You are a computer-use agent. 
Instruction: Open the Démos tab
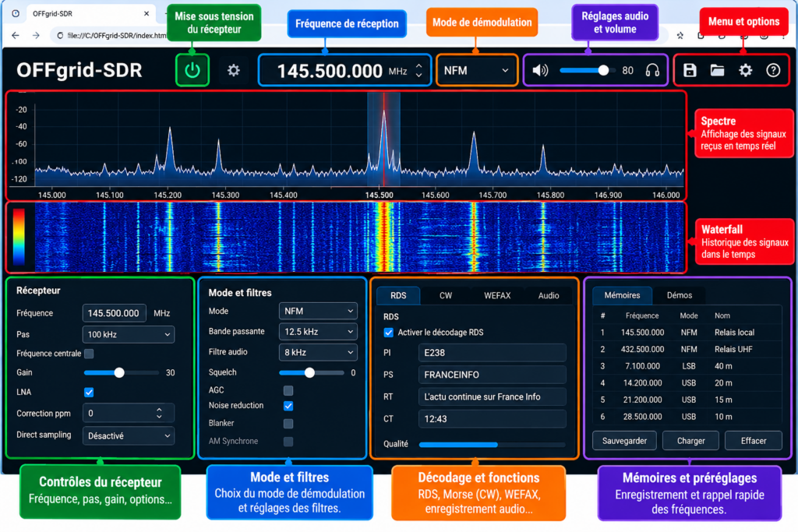point(680,295)
